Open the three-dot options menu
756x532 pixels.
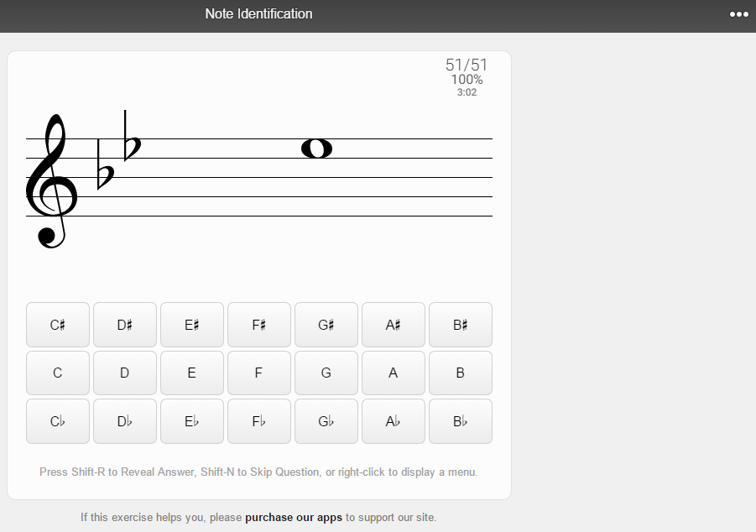738,14
